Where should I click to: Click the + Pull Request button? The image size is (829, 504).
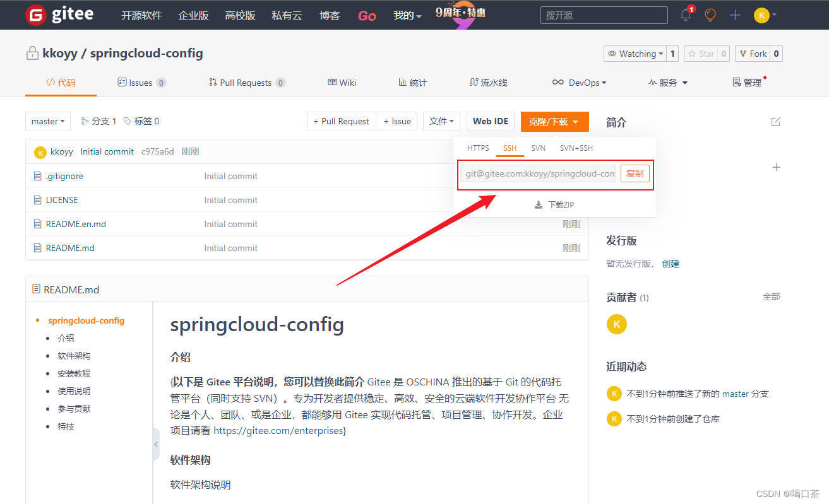342,121
